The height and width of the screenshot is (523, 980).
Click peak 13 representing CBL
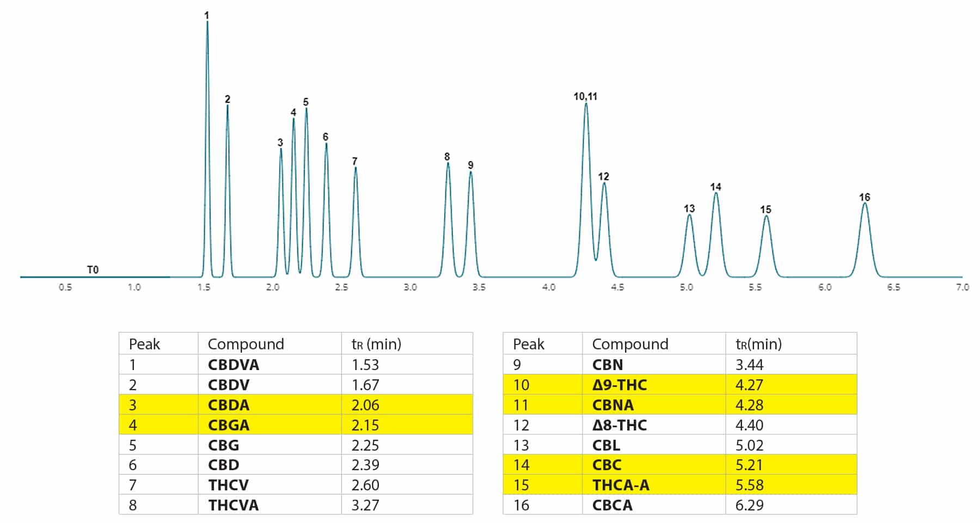[x=690, y=218]
